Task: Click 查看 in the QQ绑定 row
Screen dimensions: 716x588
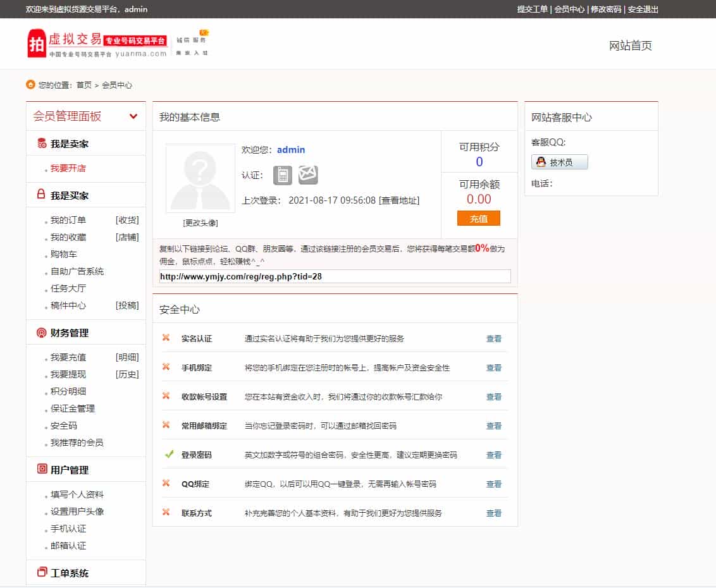Action: tap(493, 484)
